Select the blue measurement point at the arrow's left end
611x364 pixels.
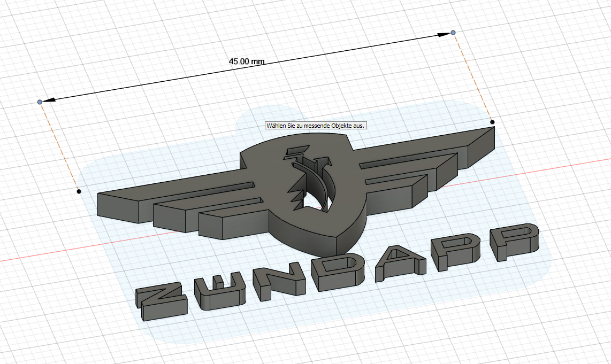point(40,102)
